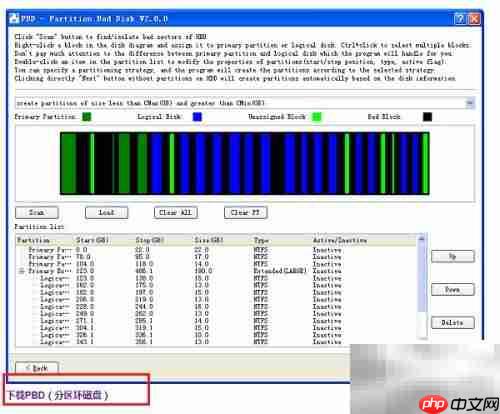The image size is (500, 414).
Task: Collapse the extended partition tree node
Action: coord(22,271)
